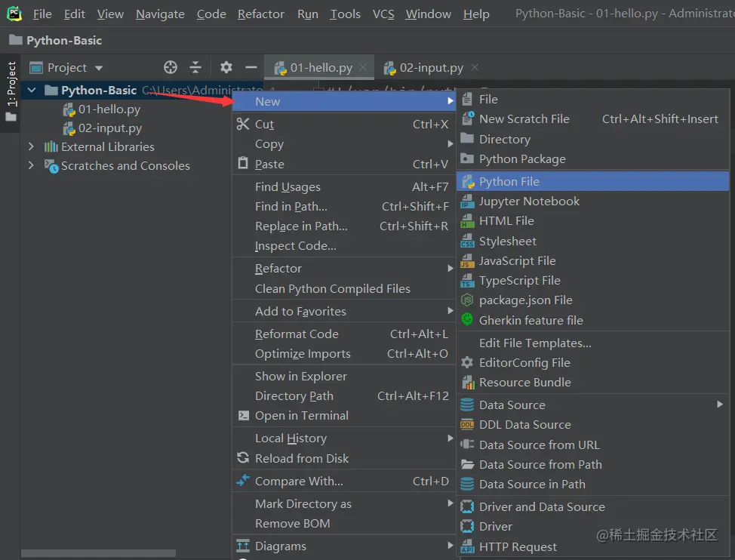
Task: Expand Scratches and Consoles node
Action: pos(31,165)
